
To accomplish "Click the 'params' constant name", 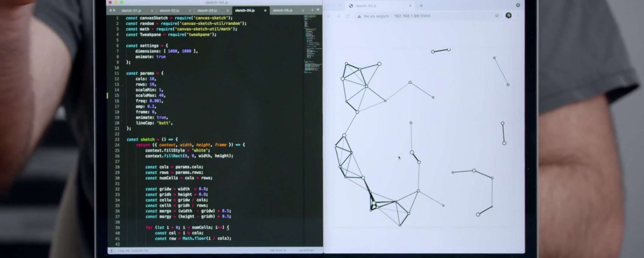I will click(x=147, y=73).
